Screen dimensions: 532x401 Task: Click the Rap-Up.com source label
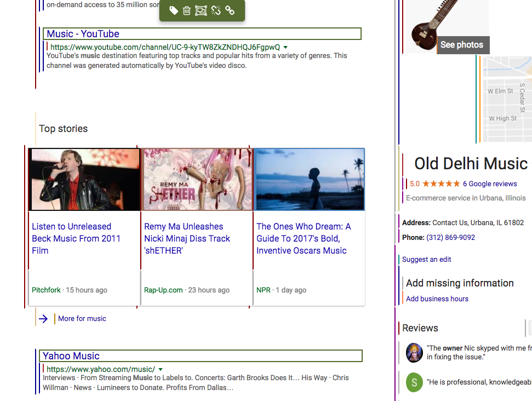pyautogui.click(x=163, y=290)
